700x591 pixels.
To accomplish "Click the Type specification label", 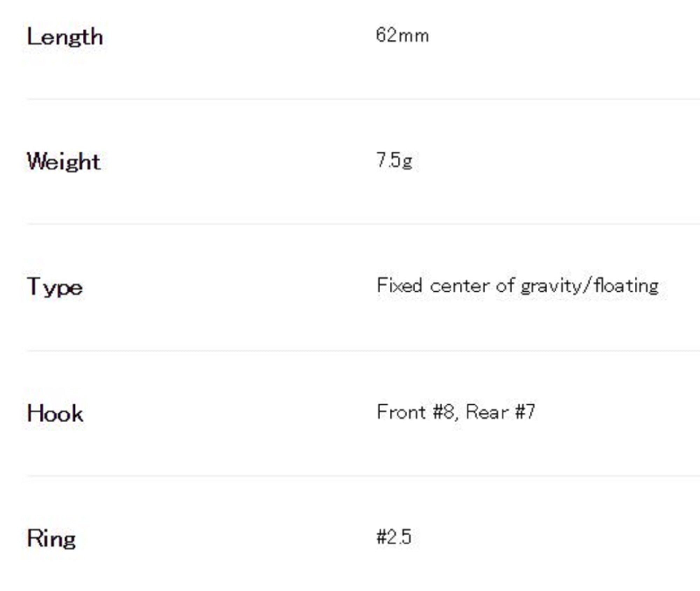I will pyautogui.click(x=55, y=287).
